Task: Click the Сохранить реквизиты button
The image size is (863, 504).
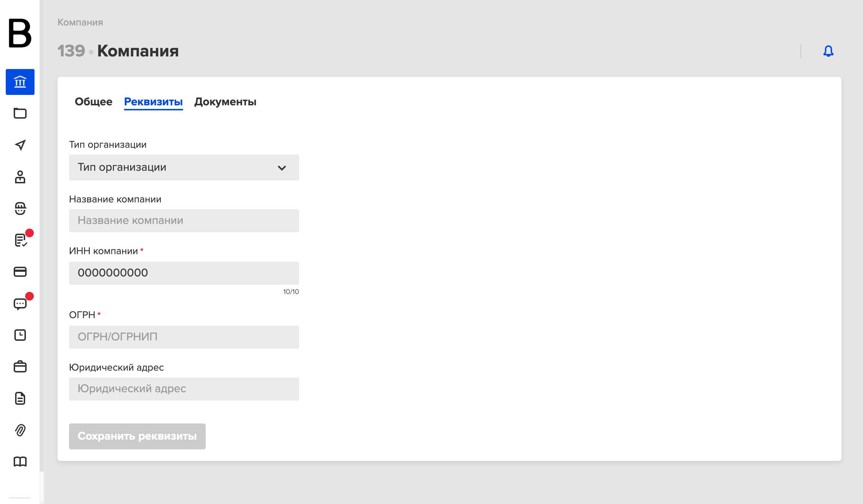Action: [x=137, y=436]
